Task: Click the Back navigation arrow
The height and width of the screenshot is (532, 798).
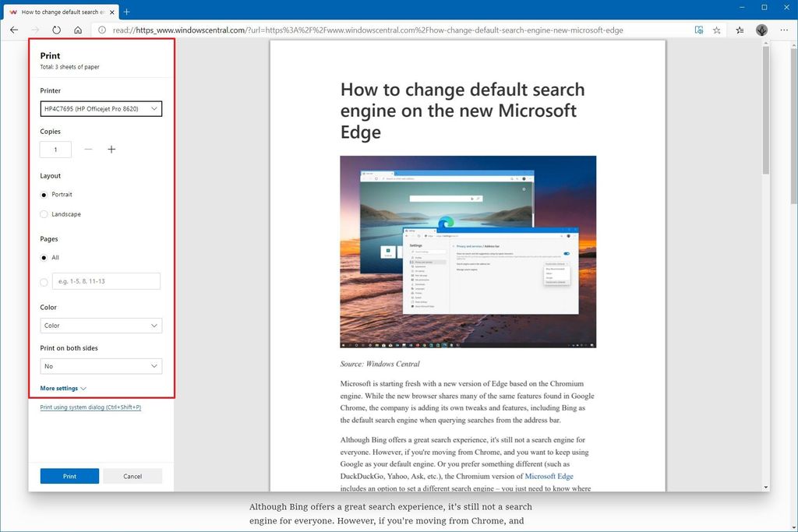Action: pos(13,30)
